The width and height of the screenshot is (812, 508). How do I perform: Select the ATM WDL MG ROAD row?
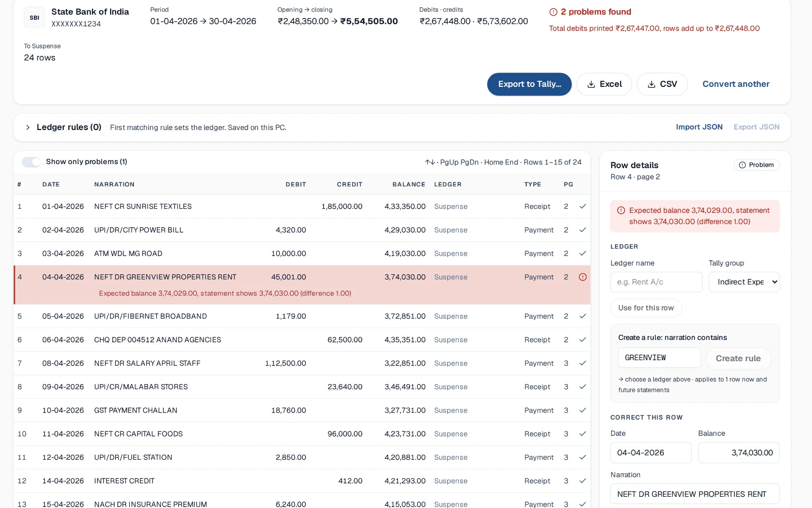click(302, 253)
